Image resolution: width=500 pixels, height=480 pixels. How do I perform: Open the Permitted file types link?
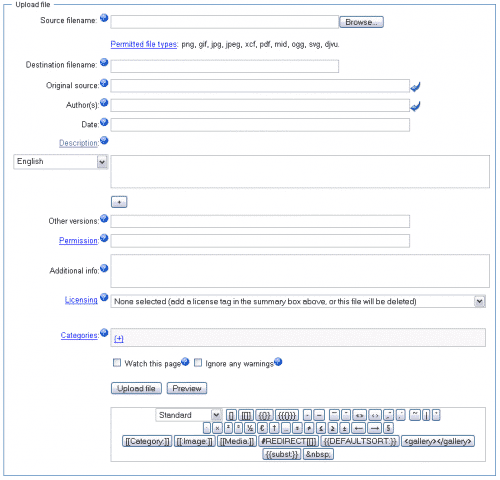(144, 44)
